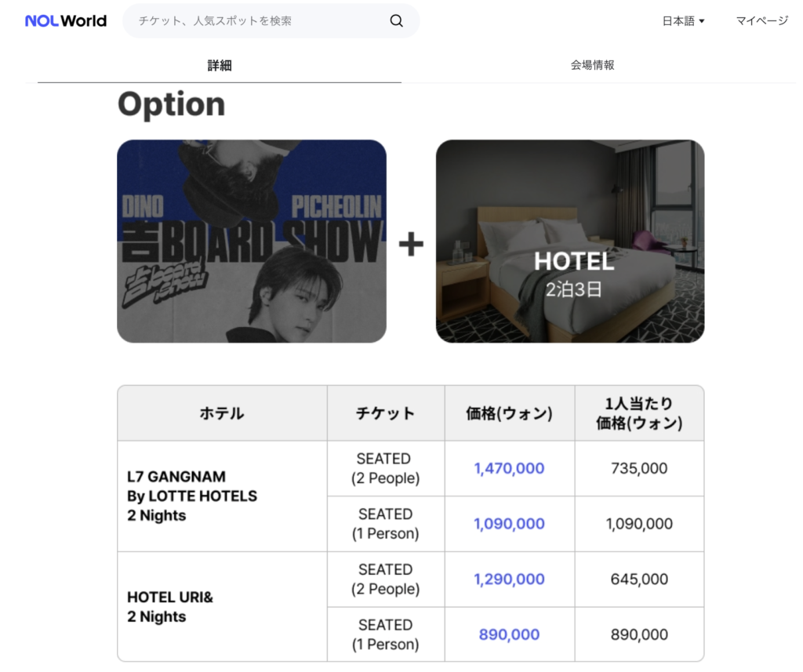Click the ホテル column header

pos(222,412)
